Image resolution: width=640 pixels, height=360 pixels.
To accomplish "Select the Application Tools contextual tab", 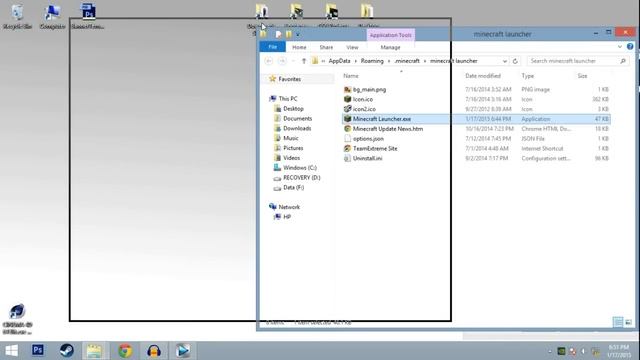I will click(x=391, y=35).
